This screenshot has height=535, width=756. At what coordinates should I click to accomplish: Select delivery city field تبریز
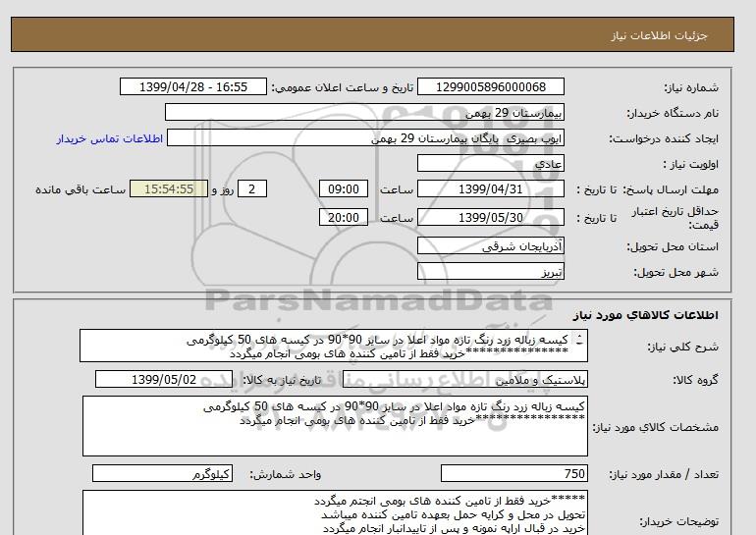[490, 271]
